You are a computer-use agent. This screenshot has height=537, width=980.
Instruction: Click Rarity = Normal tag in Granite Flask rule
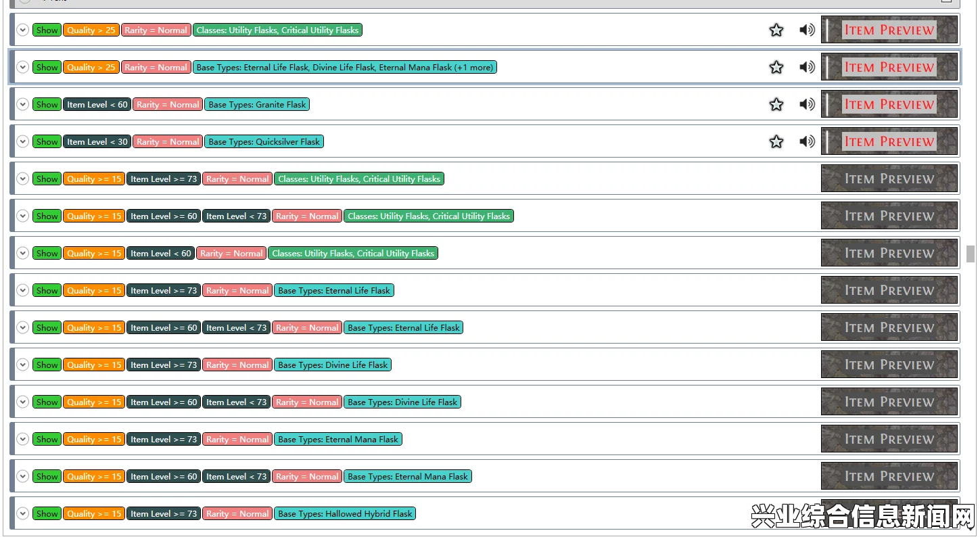168,104
